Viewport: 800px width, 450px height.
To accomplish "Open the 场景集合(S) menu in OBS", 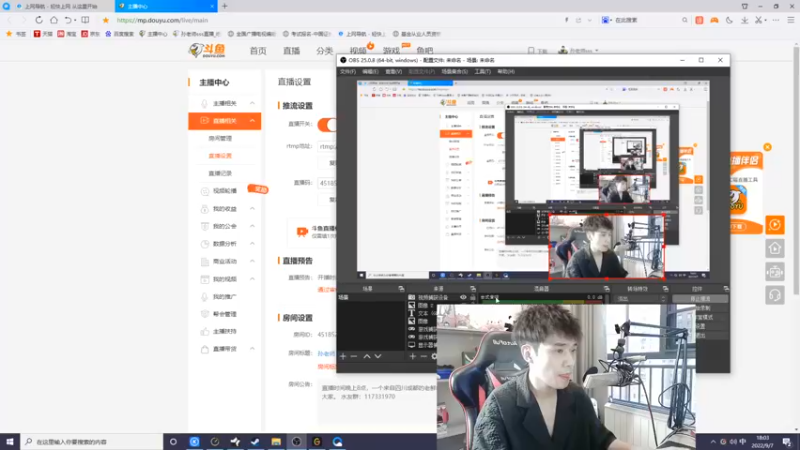I will coord(454,71).
